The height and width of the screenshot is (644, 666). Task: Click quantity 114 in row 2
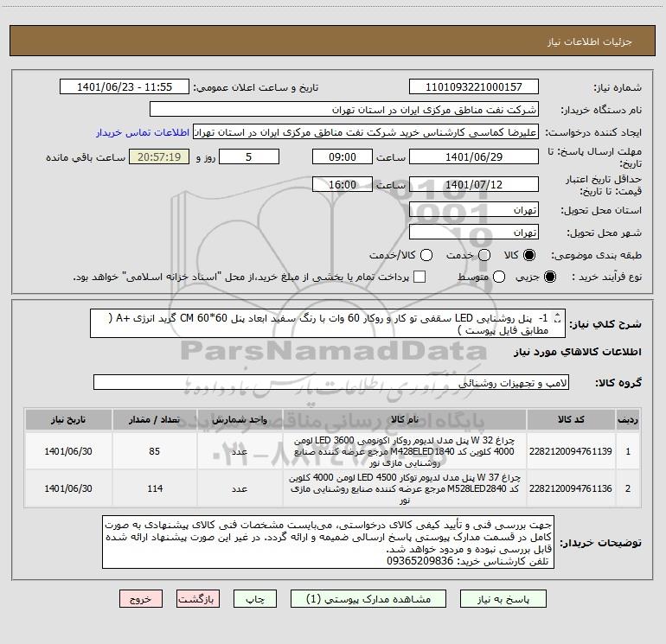tap(155, 488)
